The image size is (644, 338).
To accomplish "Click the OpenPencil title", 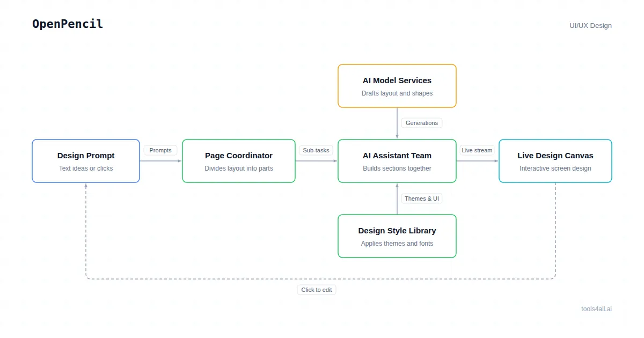I will (x=68, y=24).
